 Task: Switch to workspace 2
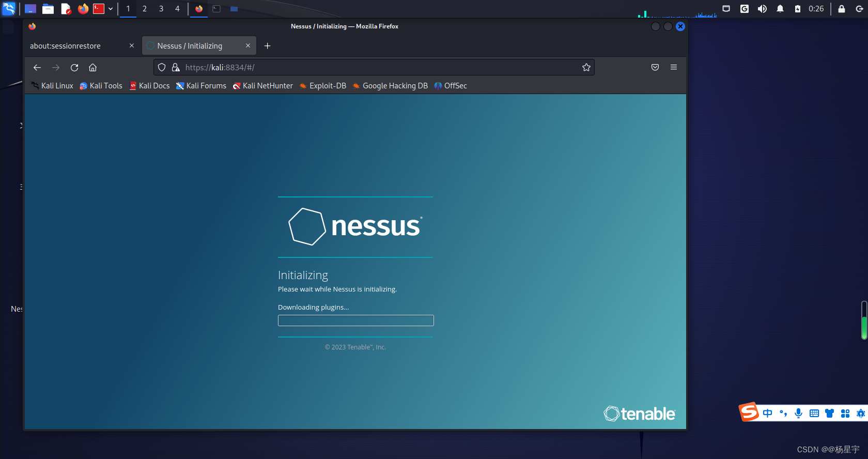(x=145, y=9)
